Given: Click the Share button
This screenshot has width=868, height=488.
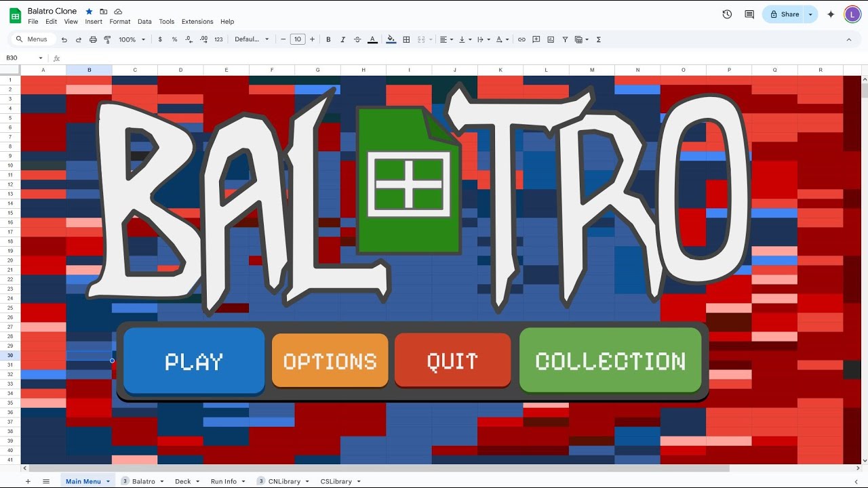Looking at the screenshot, I should click(x=783, y=14).
